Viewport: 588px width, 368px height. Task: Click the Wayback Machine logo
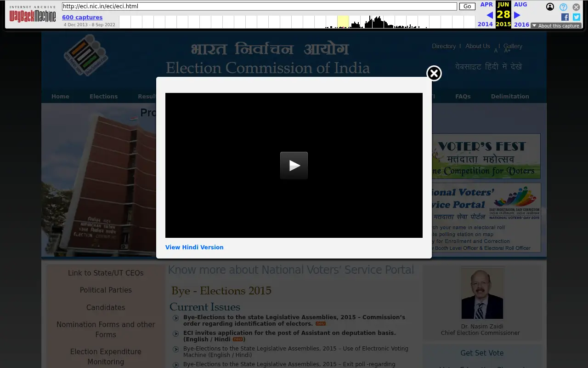pyautogui.click(x=33, y=14)
